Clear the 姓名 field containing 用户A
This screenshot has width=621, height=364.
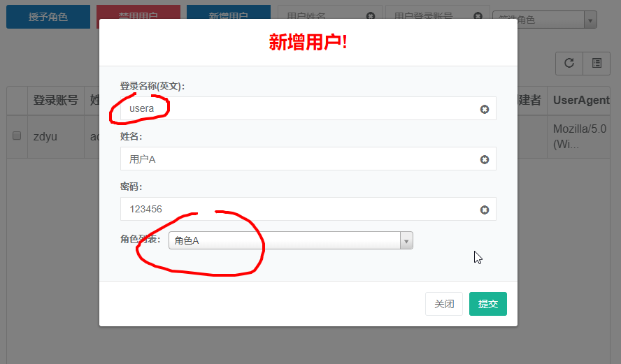(484, 159)
